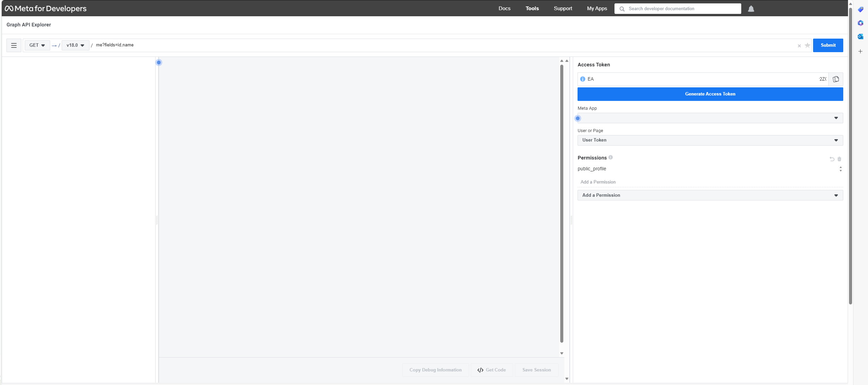Open Add a Permission dropdown
This screenshot has width=868, height=385.
[x=710, y=195]
